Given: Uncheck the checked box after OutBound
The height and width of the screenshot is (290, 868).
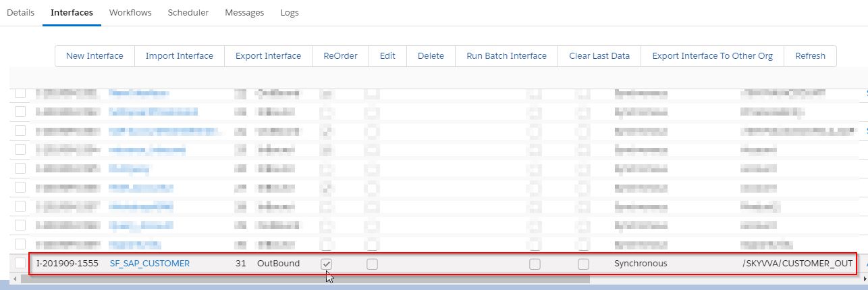Looking at the screenshot, I should coord(326,264).
